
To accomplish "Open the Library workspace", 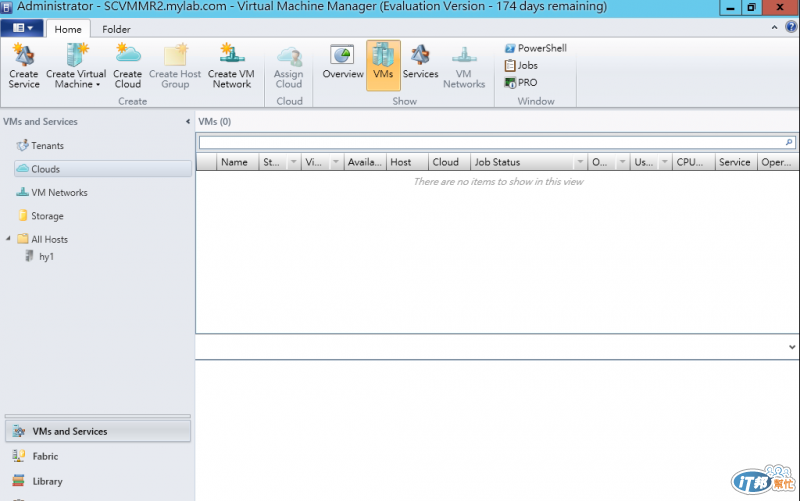I will pos(98,481).
